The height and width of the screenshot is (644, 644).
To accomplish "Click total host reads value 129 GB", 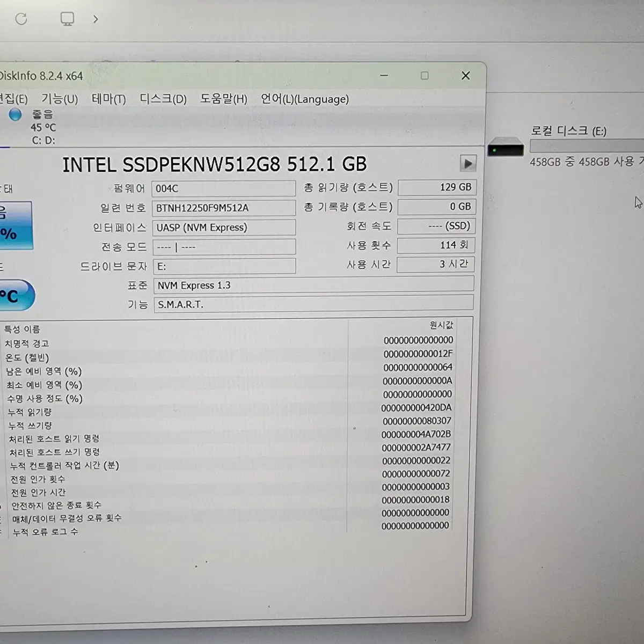I will (437, 187).
